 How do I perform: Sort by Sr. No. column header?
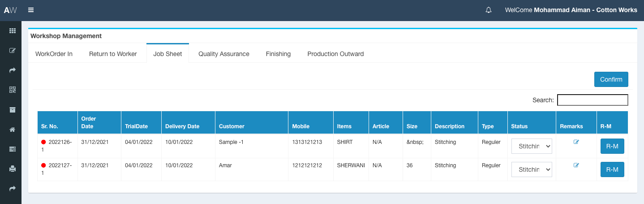coord(57,122)
